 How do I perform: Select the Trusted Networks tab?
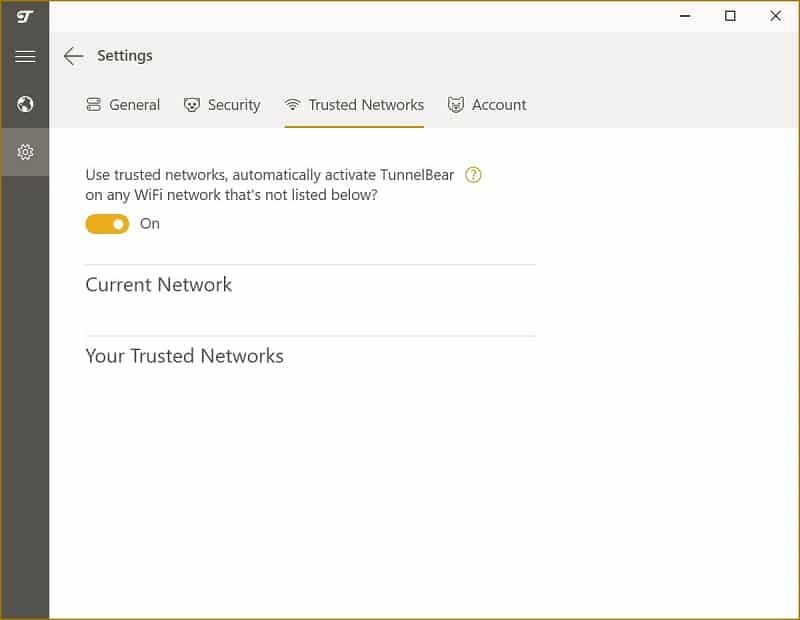point(366,105)
